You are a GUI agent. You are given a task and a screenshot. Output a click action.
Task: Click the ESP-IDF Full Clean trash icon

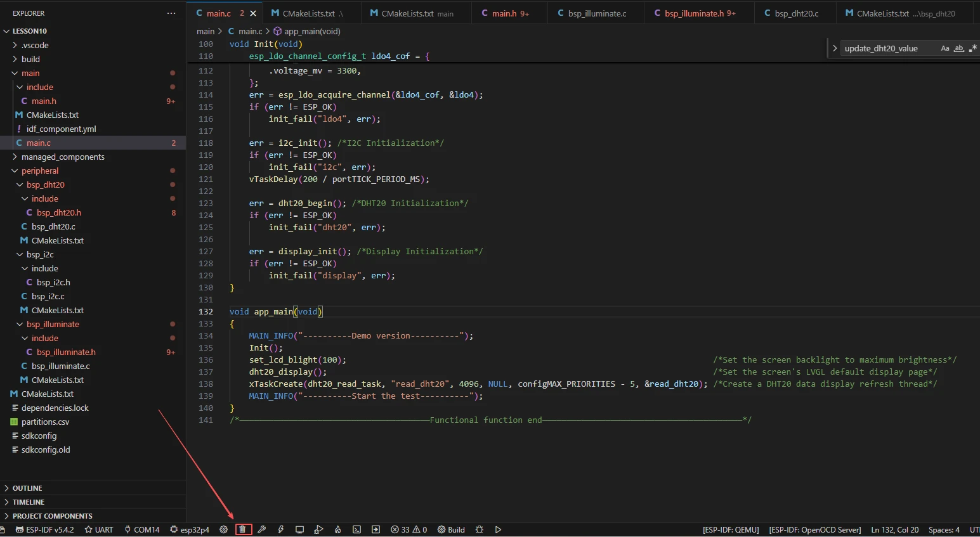[243, 529]
